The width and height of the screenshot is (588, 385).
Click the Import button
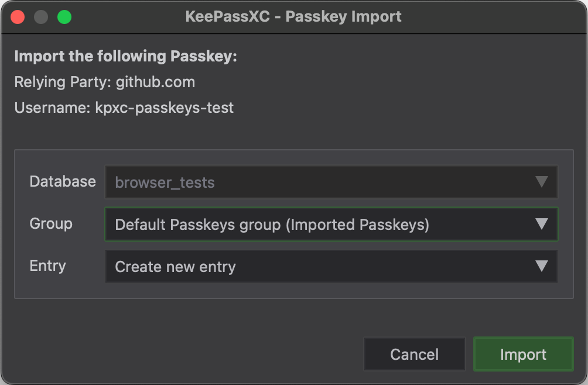tap(523, 354)
